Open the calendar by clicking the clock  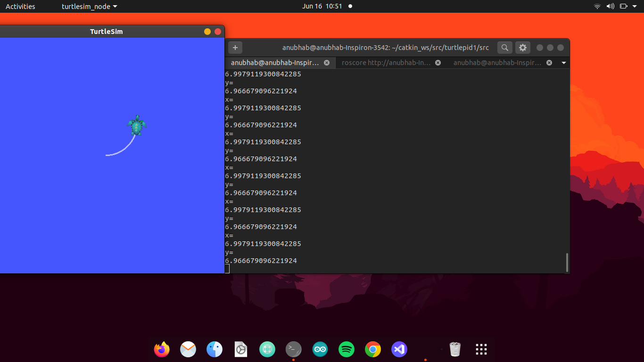pos(322,6)
